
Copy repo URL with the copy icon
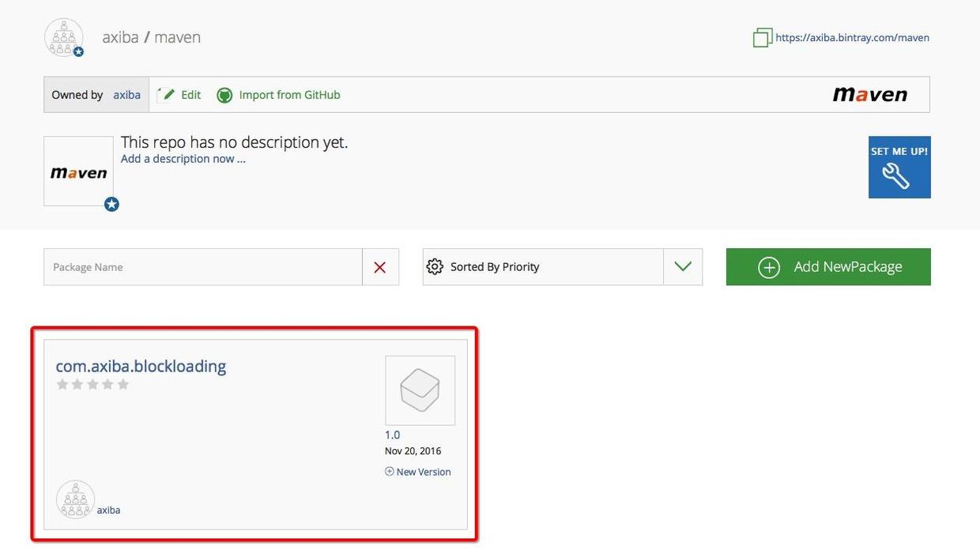point(762,37)
